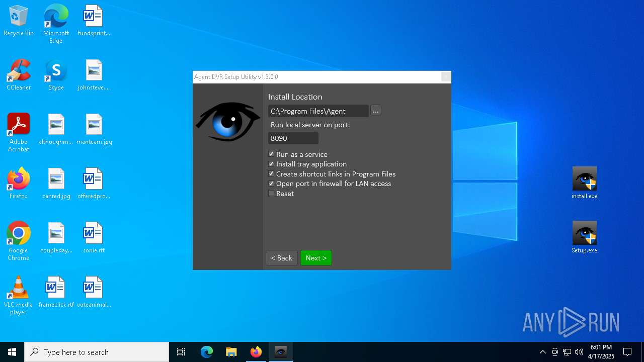Select the voteanimal Word document icon
Viewport: 644px width, 362px height.
[94, 293]
